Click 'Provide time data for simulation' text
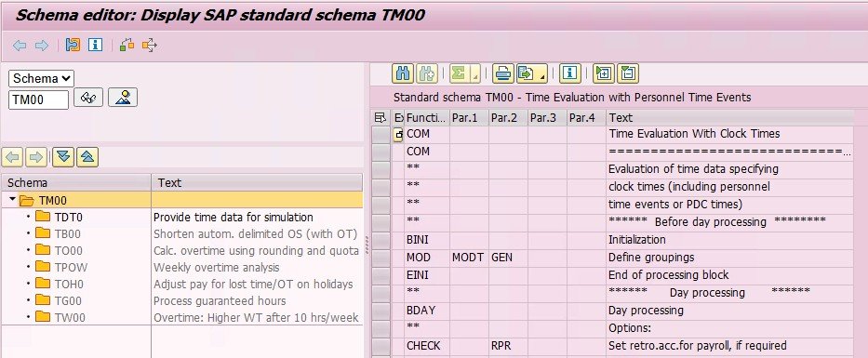This screenshot has height=358, width=868. [x=234, y=218]
